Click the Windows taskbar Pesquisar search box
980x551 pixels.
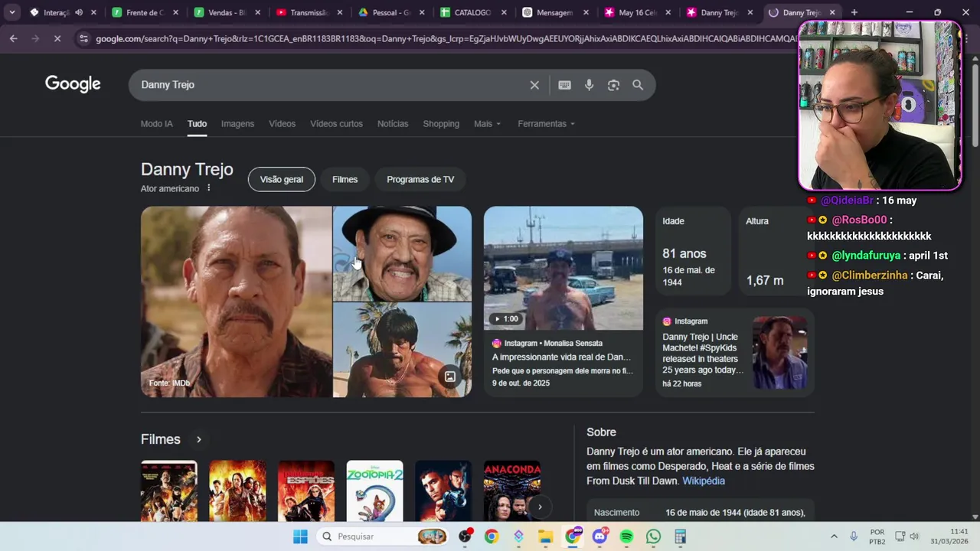383,536
